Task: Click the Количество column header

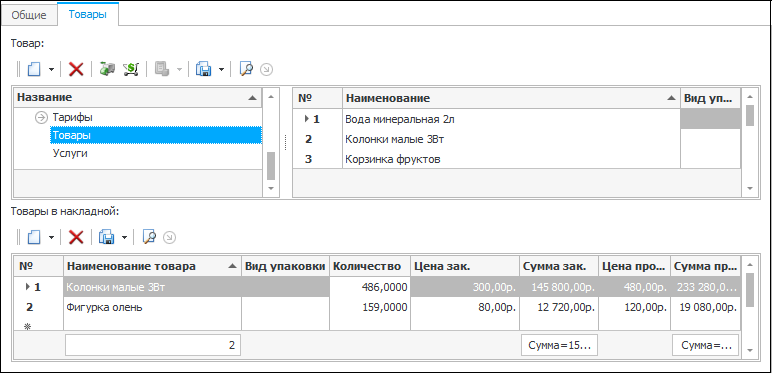Action: 370,266
